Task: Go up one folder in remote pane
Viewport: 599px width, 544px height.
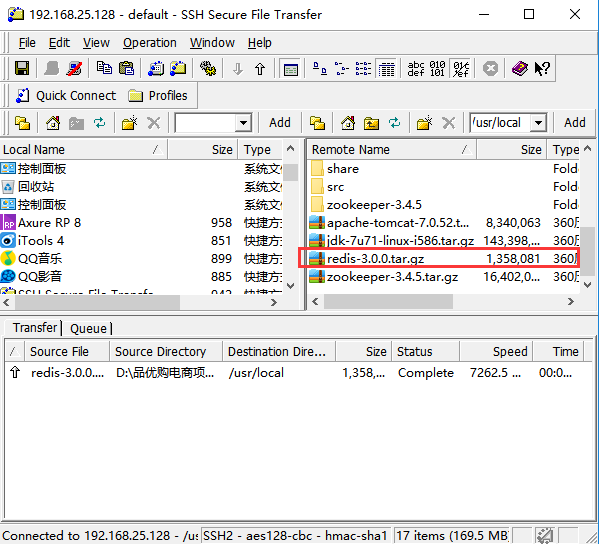Action: [x=371, y=123]
